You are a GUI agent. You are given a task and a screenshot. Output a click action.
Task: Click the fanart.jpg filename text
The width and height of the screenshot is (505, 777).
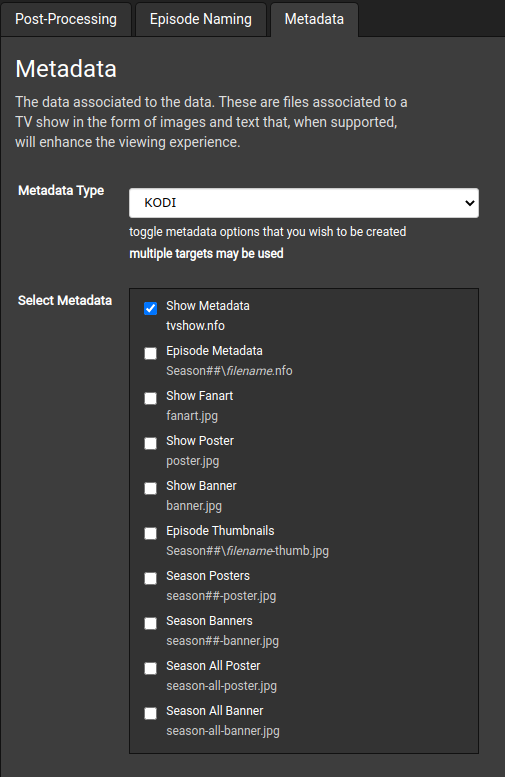click(192, 416)
